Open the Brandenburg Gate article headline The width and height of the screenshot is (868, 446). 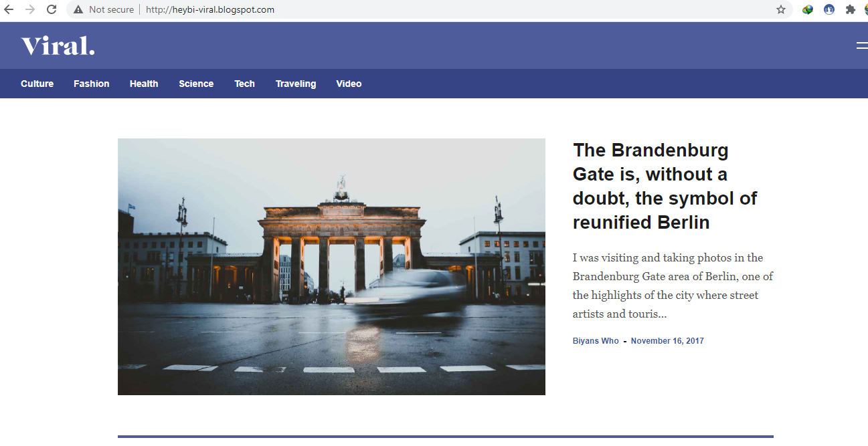665,186
